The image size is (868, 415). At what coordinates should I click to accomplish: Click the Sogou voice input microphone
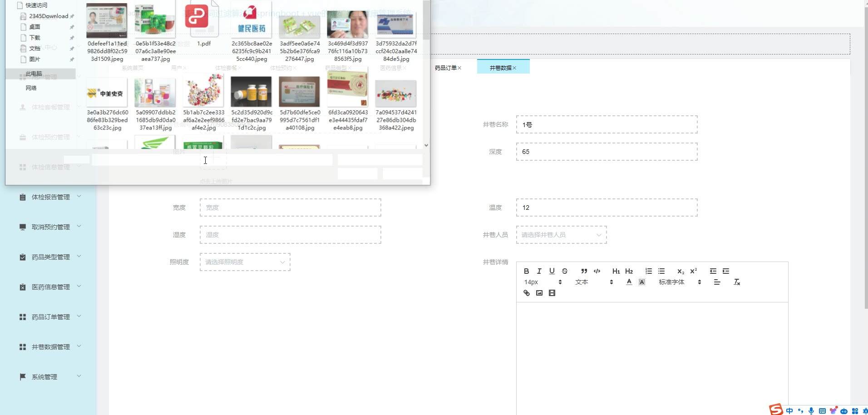click(811, 411)
